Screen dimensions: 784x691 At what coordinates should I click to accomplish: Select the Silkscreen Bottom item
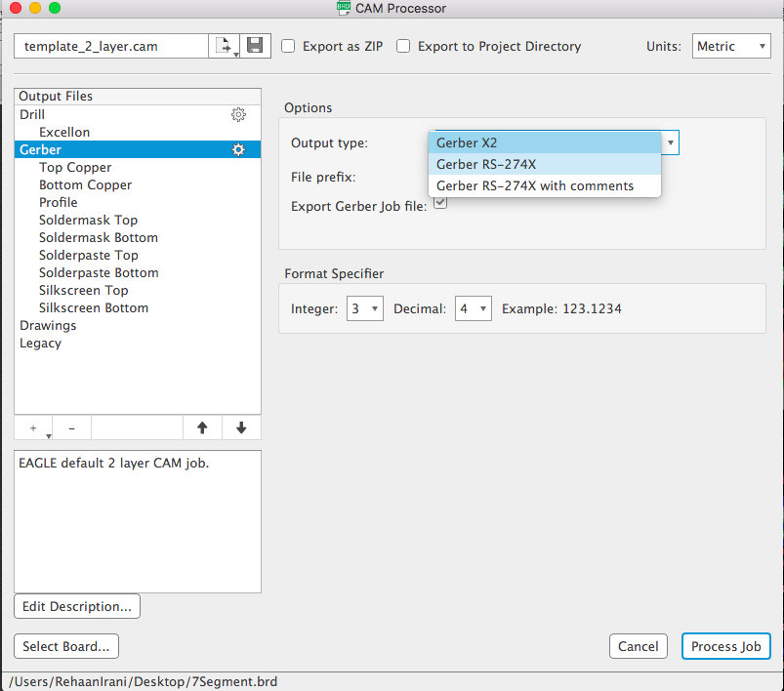(138, 307)
